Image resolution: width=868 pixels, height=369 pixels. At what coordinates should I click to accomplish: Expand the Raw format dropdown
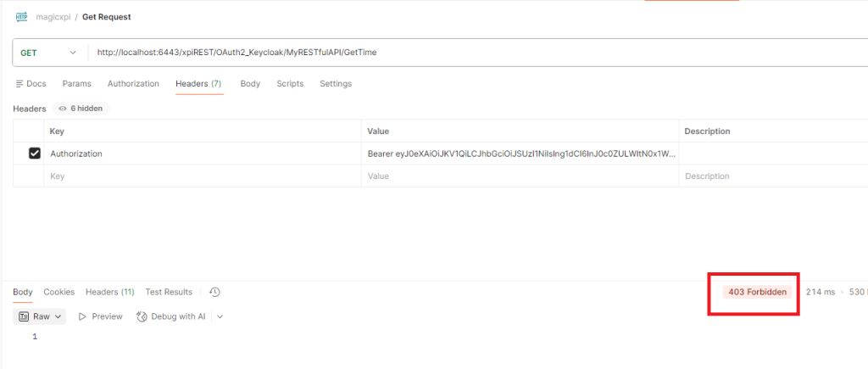coord(41,316)
